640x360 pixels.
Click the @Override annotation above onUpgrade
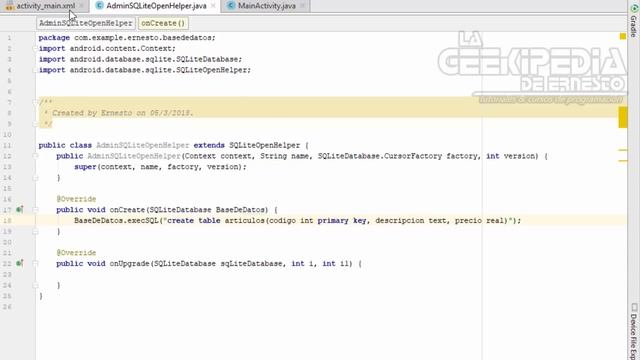coord(76,253)
